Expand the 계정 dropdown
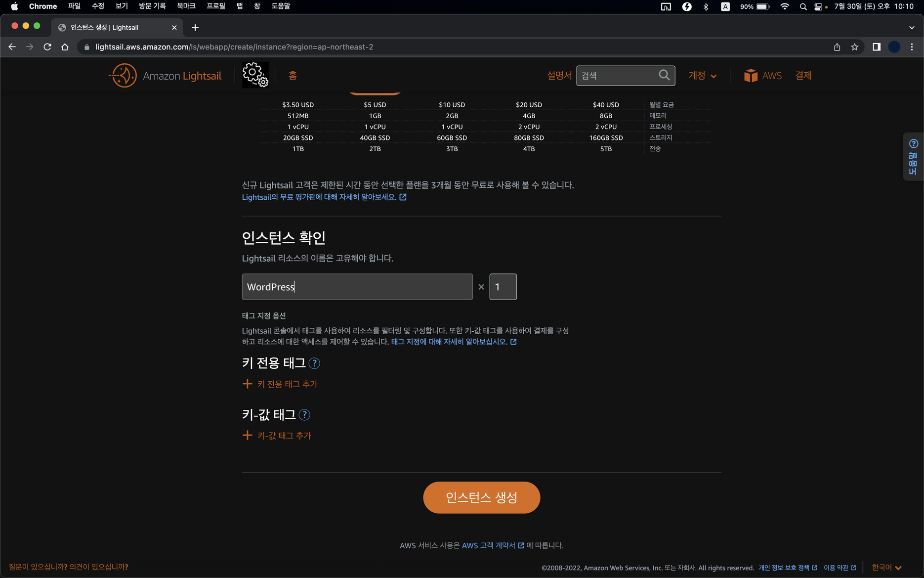Screen dimensions: 924x578 pos(702,76)
